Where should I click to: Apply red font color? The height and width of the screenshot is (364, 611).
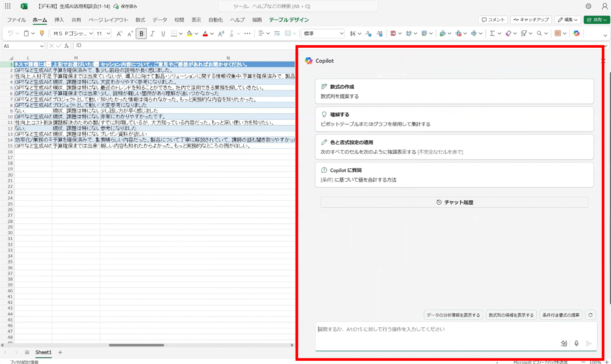205,34
